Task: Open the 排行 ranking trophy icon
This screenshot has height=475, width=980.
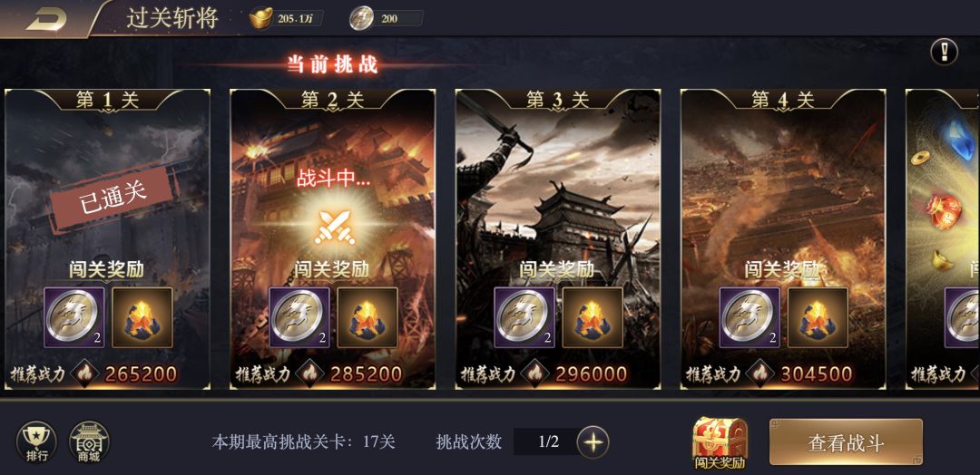Action: [x=36, y=442]
